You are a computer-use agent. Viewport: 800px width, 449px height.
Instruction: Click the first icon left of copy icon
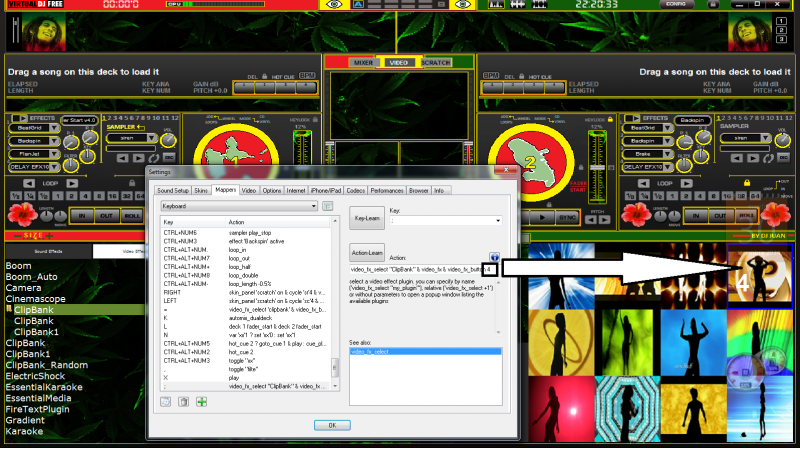(166, 402)
